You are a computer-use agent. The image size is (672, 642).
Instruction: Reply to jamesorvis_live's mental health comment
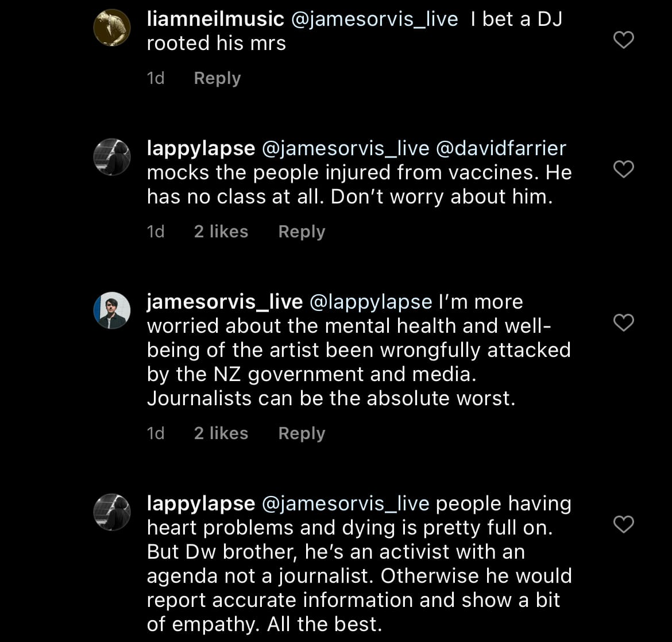point(301,433)
